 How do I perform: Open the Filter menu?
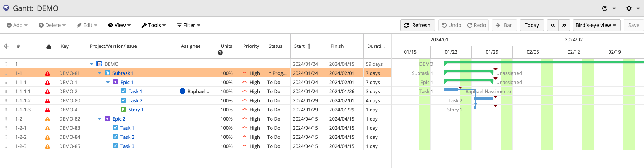click(x=188, y=25)
